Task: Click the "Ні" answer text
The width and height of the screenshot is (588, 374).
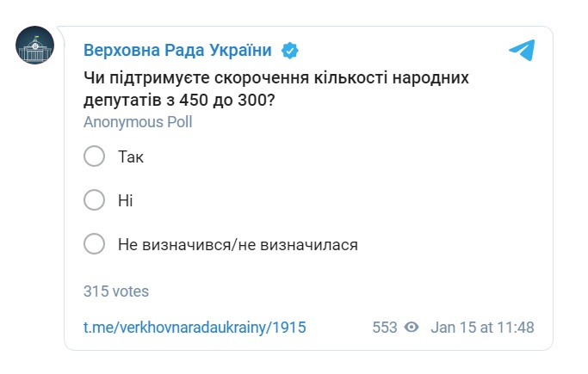Action: pos(126,200)
